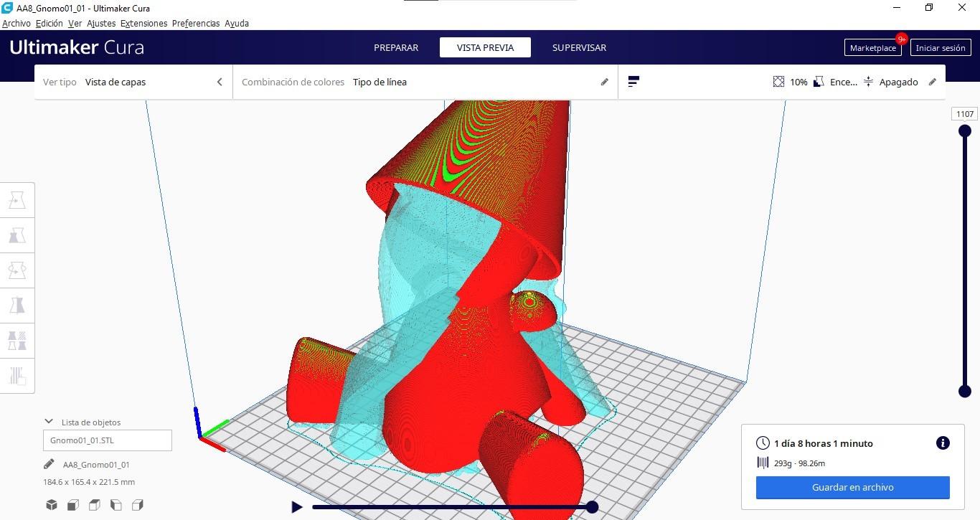Click the Ver tipo label
Screen dimensions: 980x520
[60, 82]
